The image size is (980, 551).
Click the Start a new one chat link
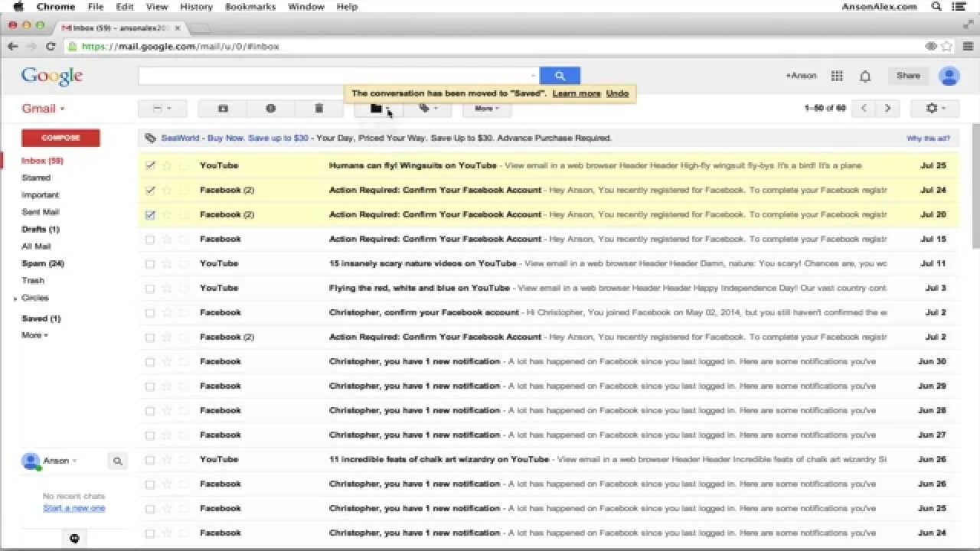74,508
